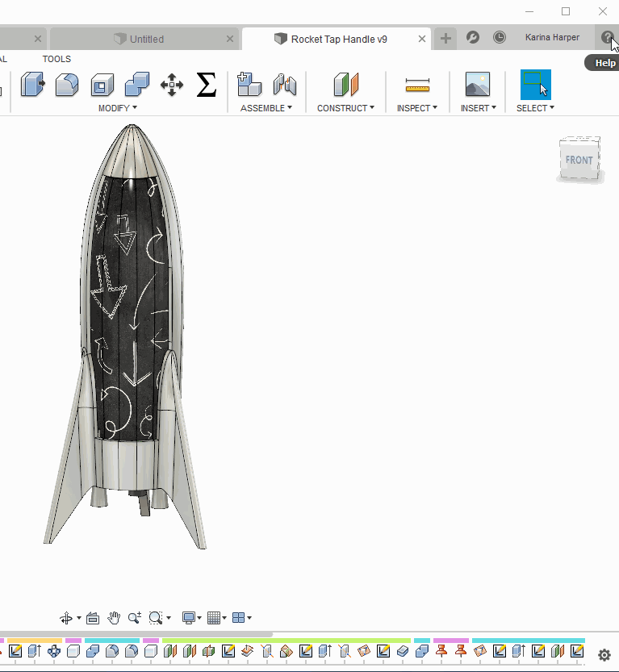Click the New Component icon
Image resolution: width=619 pixels, height=672 pixels.
[249, 84]
